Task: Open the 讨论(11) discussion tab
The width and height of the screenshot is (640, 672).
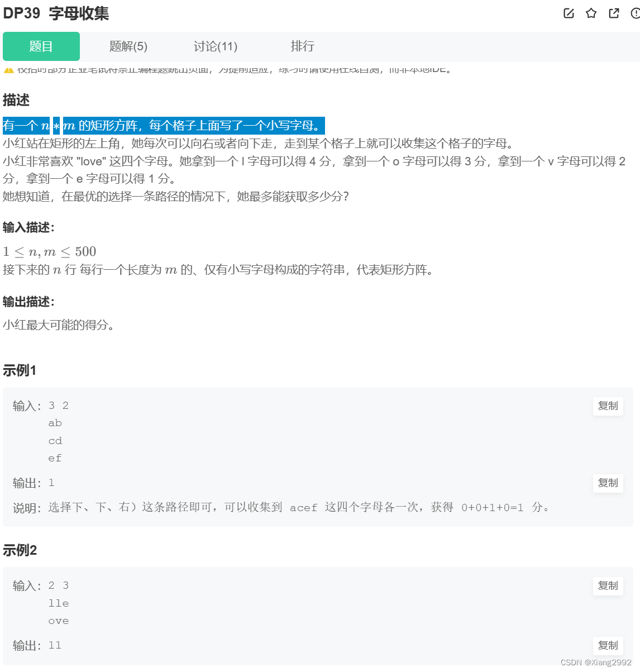Action: 216,46
